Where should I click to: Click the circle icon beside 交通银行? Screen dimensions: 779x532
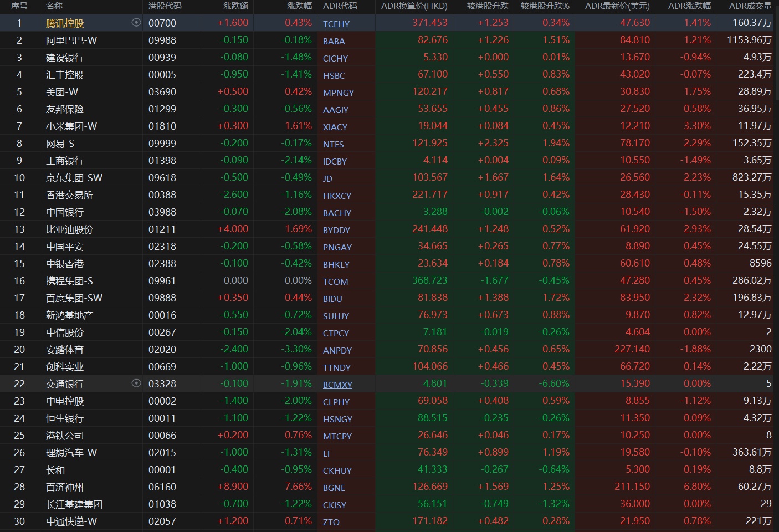136,383
